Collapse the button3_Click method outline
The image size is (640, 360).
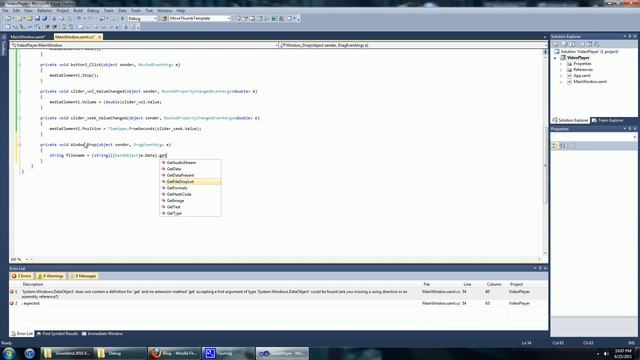coord(19,64)
